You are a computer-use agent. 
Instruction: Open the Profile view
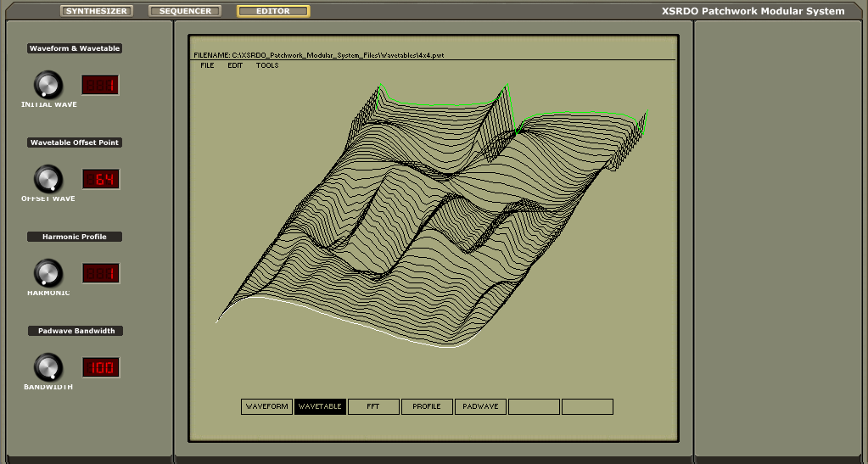click(x=427, y=407)
